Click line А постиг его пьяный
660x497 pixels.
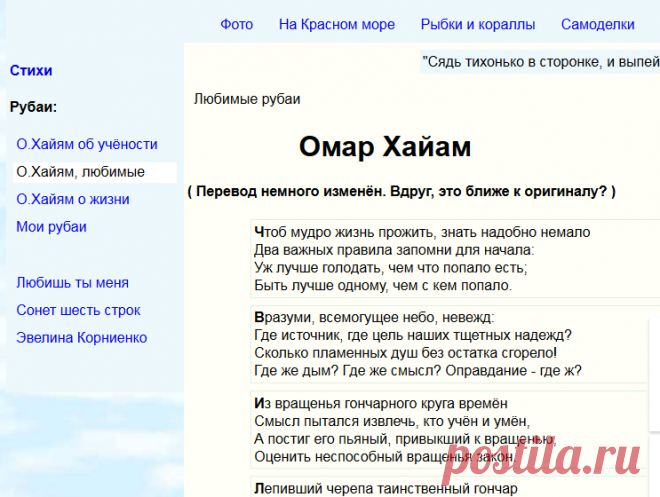(405, 439)
